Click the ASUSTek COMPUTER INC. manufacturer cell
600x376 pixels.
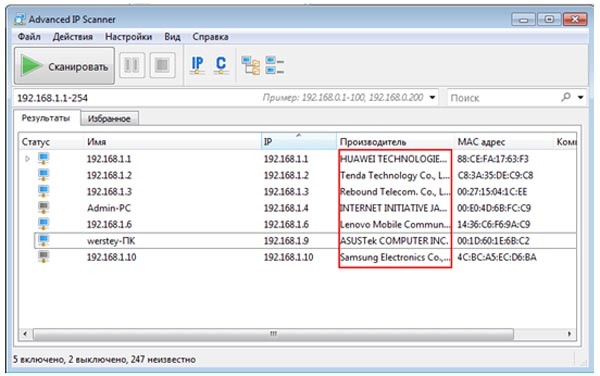point(394,241)
